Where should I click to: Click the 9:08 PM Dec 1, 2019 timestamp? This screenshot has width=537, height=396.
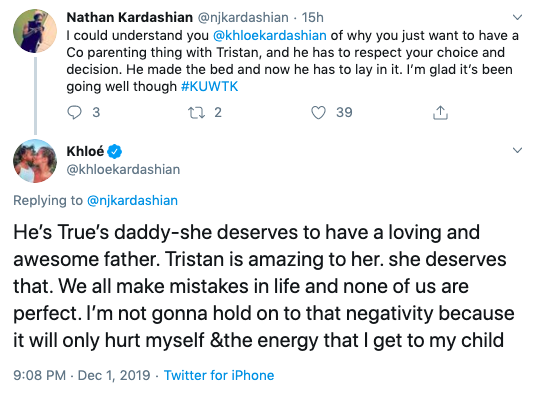point(82,375)
